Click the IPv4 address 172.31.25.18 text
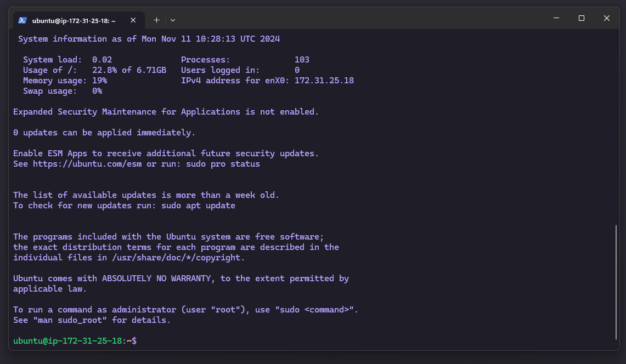The width and height of the screenshot is (626, 364). coord(324,80)
